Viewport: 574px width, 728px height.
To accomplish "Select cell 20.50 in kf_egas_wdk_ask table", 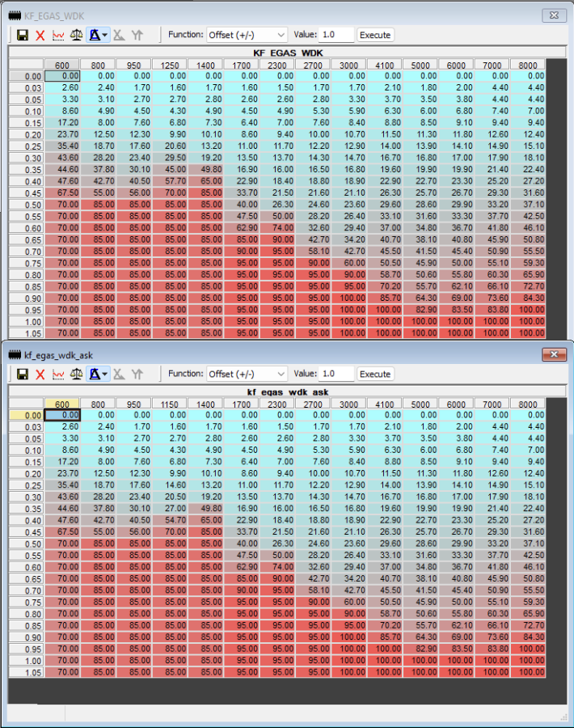I will pyautogui.click(x=170, y=497).
